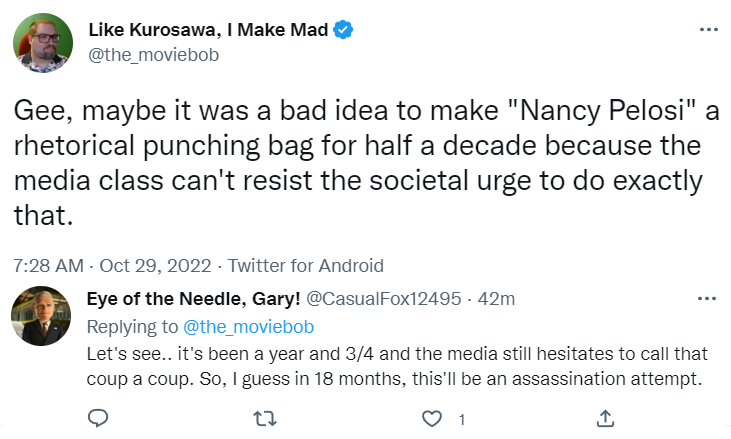The image size is (731, 439).
Task: Open Like Kurosawa, I Make Mad profile picture
Action: point(40,42)
